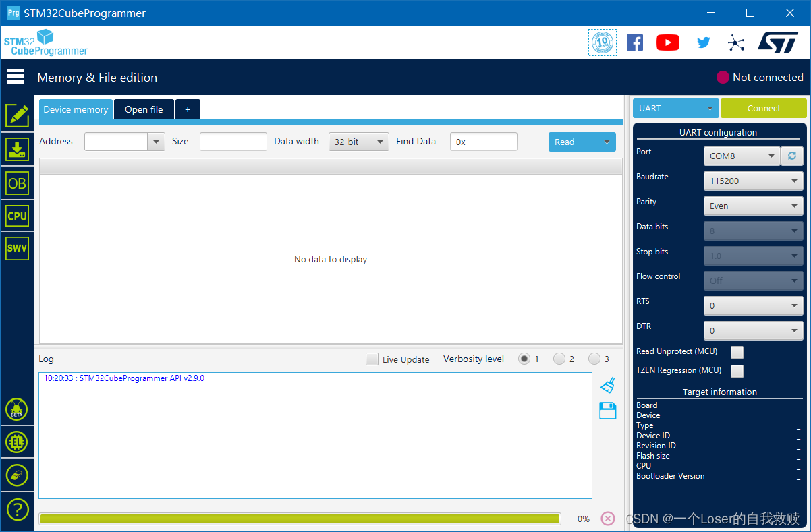Open the RTS dropdown
Viewport: 811px width, 532px height.
tap(754, 305)
